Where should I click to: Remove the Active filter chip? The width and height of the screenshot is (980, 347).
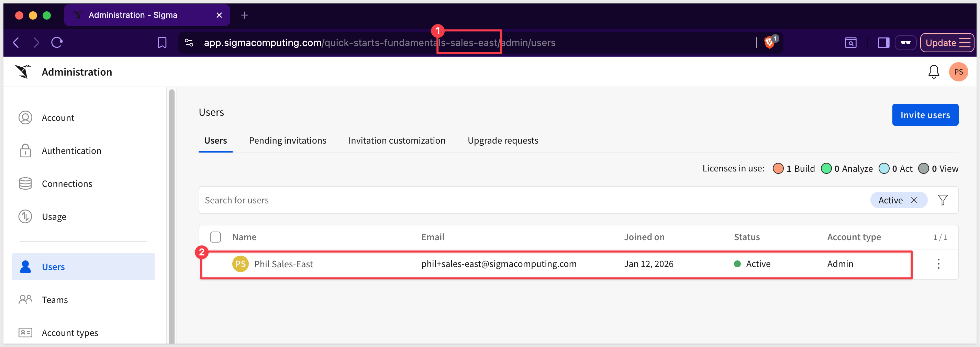914,200
